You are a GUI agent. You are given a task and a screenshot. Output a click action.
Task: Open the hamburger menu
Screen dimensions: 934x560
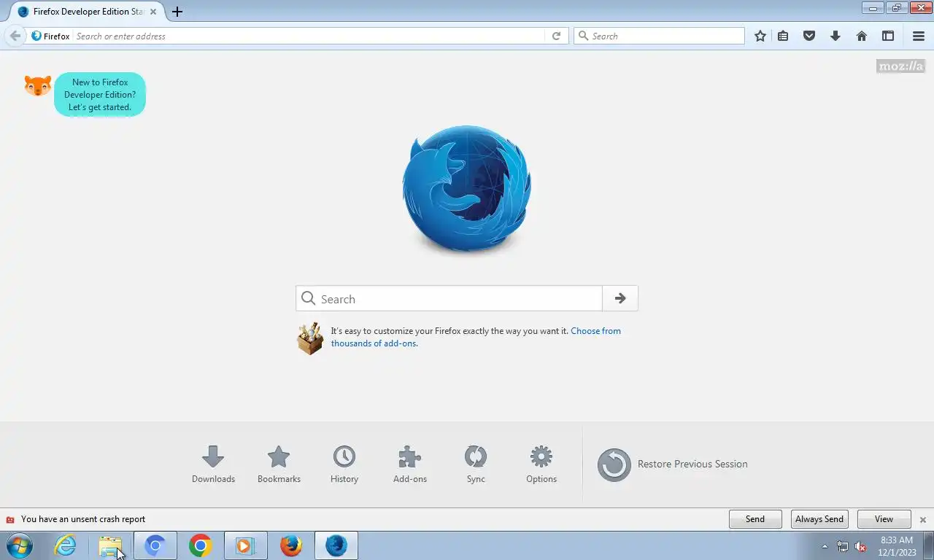click(919, 36)
